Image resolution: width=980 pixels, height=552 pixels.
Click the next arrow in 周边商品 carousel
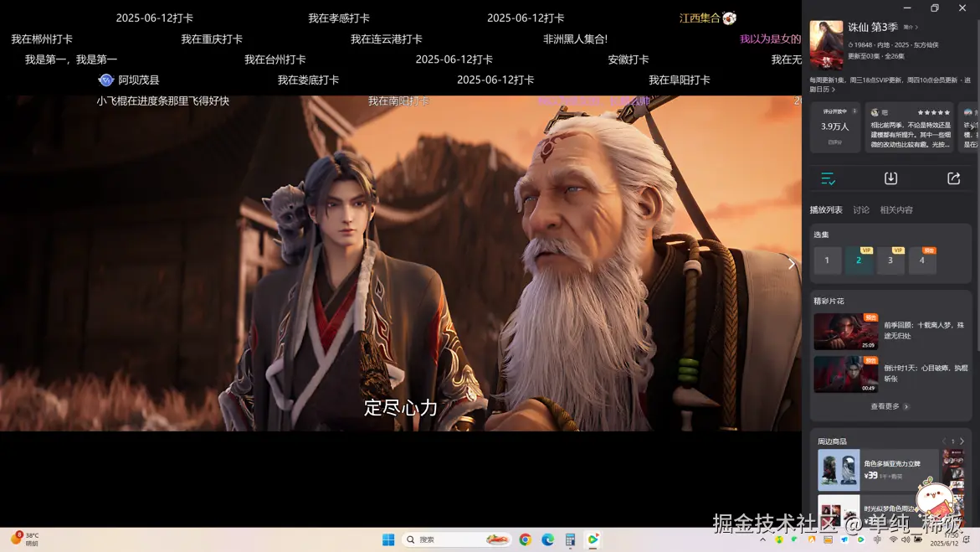961,441
